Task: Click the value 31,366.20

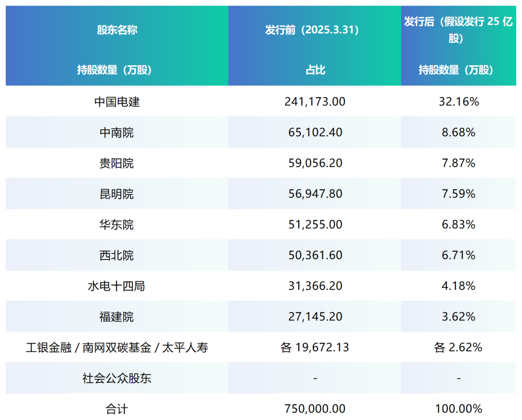Action: [x=315, y=286]
